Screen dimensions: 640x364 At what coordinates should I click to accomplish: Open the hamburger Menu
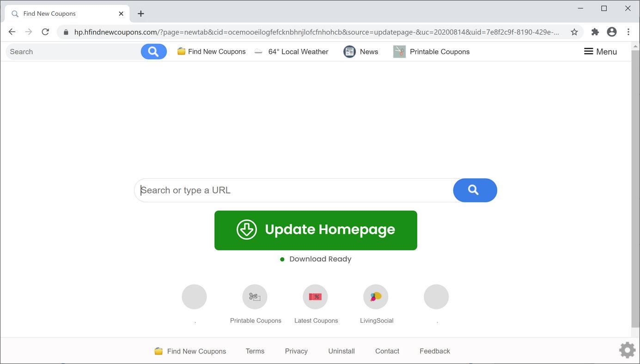coord(600,52)
